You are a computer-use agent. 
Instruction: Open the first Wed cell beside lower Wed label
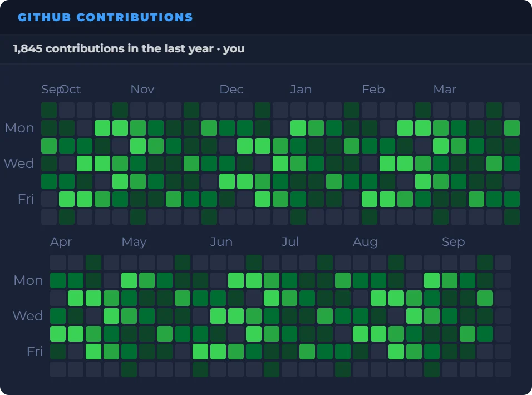click(x=58, y=316)
